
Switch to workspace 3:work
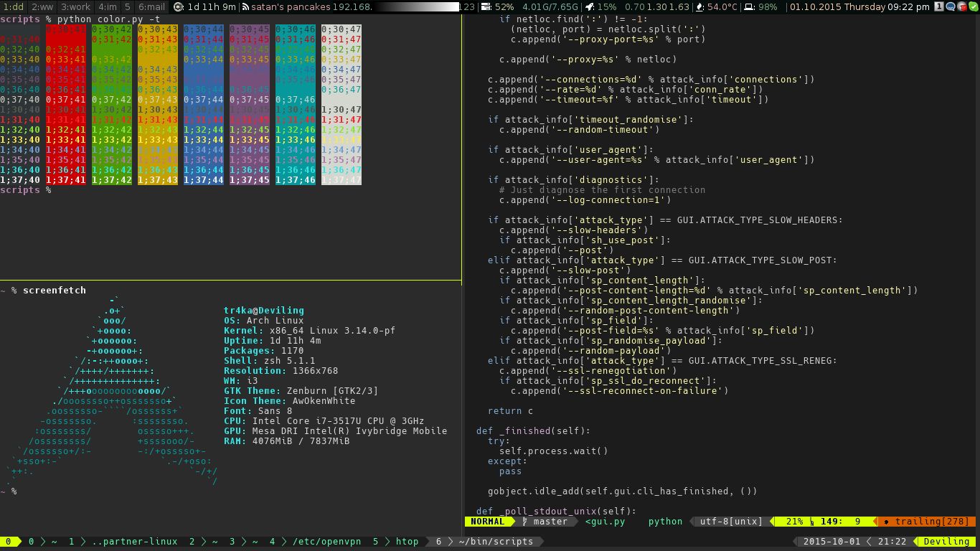(75, 6)
